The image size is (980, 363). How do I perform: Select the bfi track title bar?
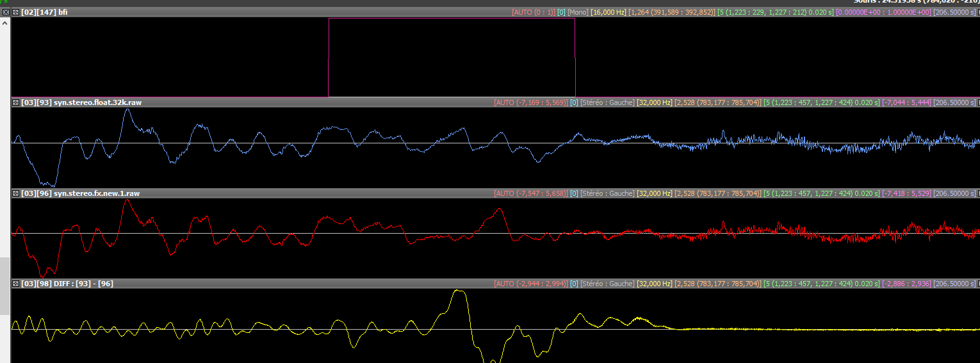[x=256, y=12]
